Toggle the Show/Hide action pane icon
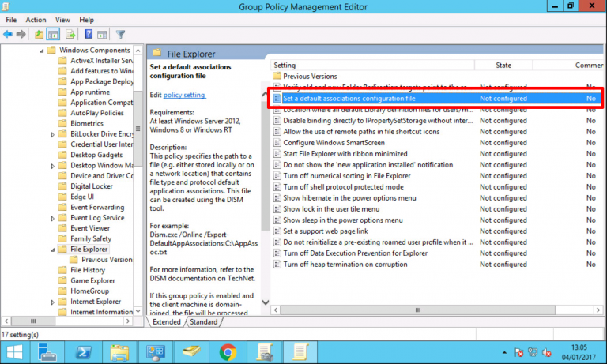 [102, 35]
